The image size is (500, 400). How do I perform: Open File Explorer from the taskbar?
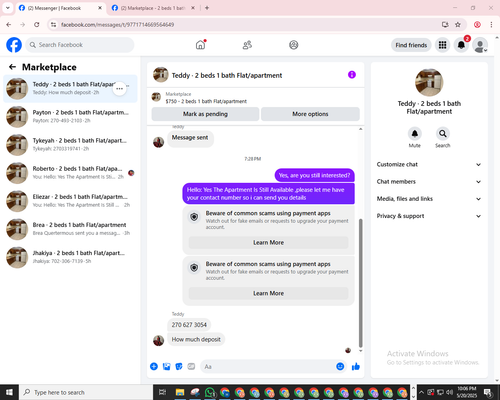pos(180,392)
